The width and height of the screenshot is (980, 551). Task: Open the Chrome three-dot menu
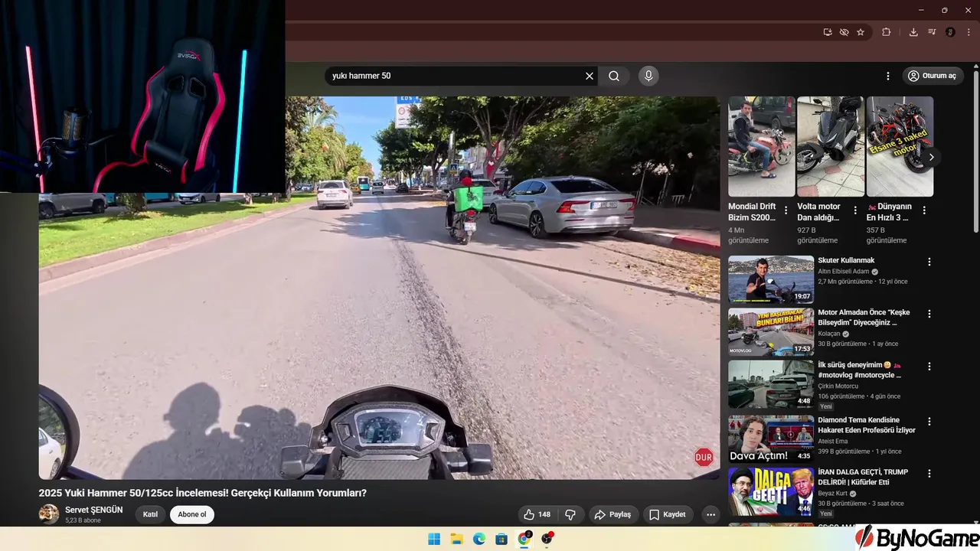click(969, 32)
